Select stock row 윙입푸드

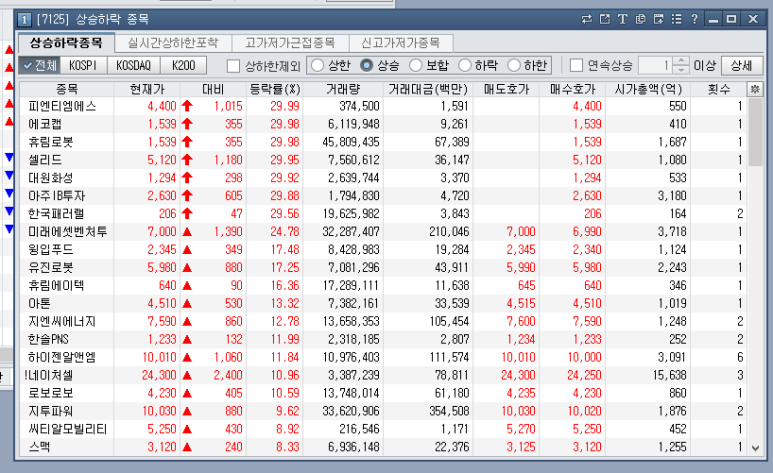[384, 250]
